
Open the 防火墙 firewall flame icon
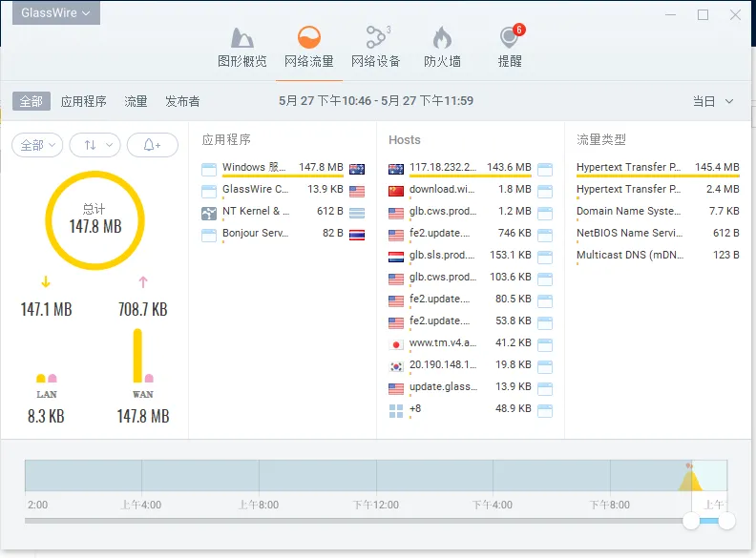tap(442, 39)
